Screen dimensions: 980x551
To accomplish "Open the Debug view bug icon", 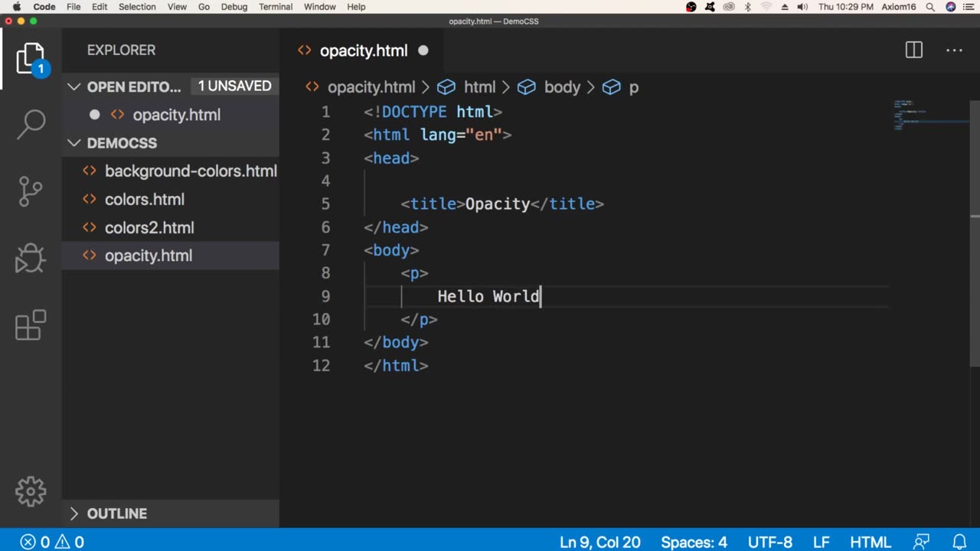I will click(31, 259).
